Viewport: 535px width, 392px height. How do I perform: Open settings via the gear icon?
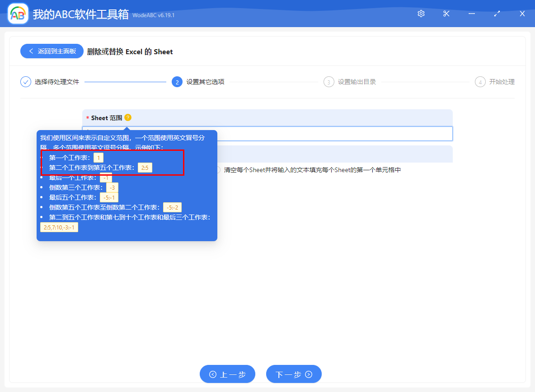tap(421, 14)
